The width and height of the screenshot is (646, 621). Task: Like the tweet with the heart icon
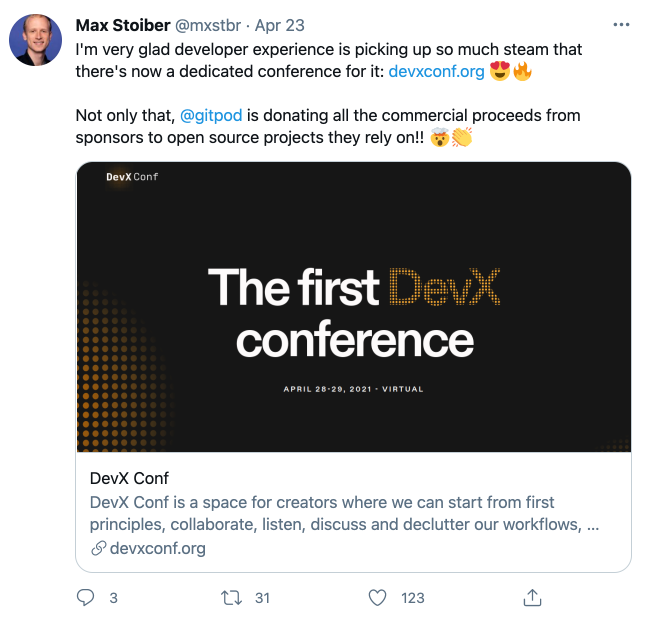377,598
